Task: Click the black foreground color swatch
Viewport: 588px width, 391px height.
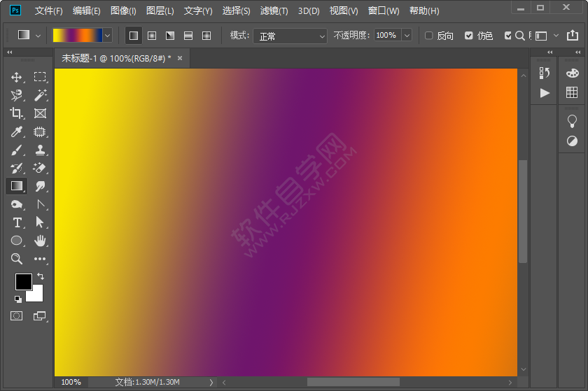Action: 23,281
